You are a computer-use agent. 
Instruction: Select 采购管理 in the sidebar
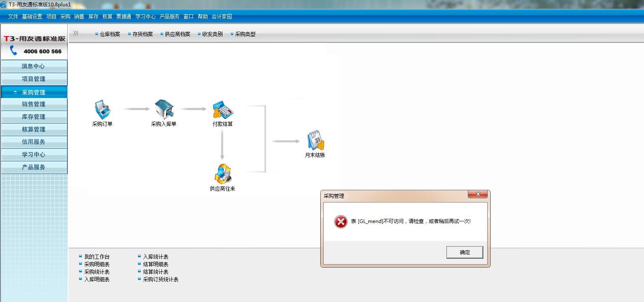pyautogui.click(x=34, y=92)
